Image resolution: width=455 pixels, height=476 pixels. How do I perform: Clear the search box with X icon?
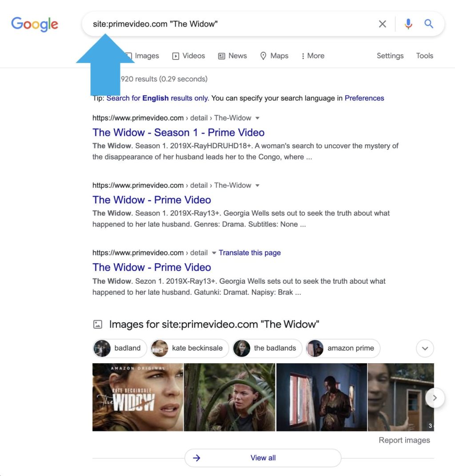(383, 24)
